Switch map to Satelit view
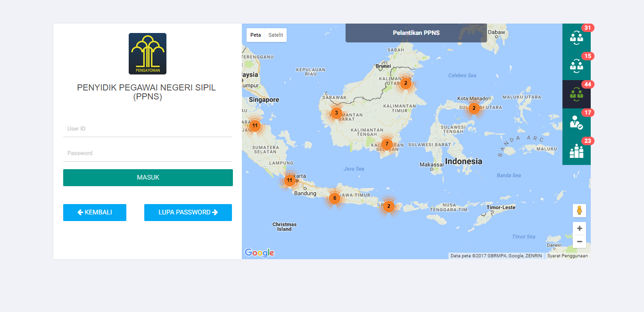 [x=276, y=35]
